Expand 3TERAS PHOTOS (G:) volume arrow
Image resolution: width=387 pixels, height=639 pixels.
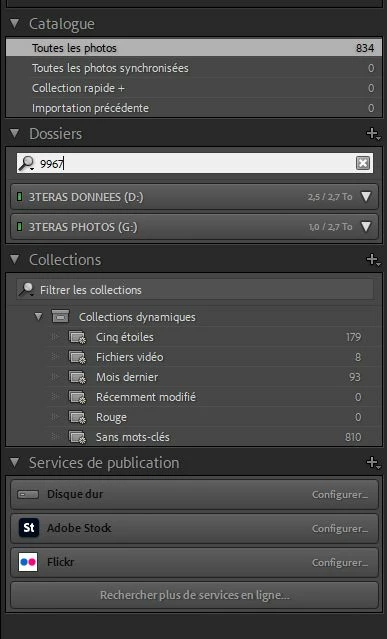click(x=366, y=227)
